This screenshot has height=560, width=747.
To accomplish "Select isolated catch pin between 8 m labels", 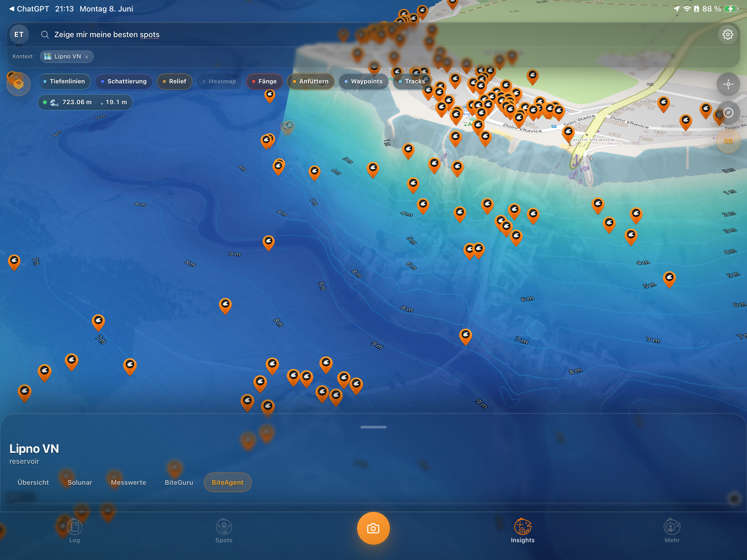I will coord(225,306).
